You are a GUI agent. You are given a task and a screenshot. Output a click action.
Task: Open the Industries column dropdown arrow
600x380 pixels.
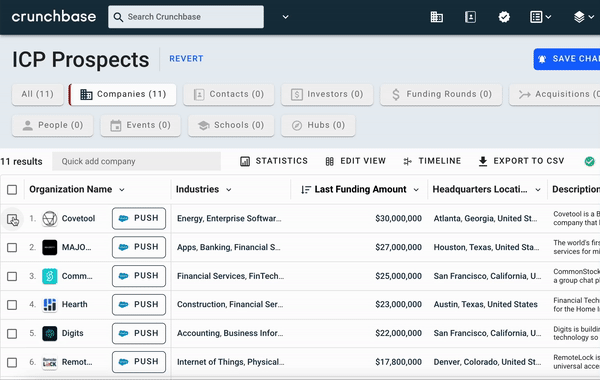pos(228,190)
